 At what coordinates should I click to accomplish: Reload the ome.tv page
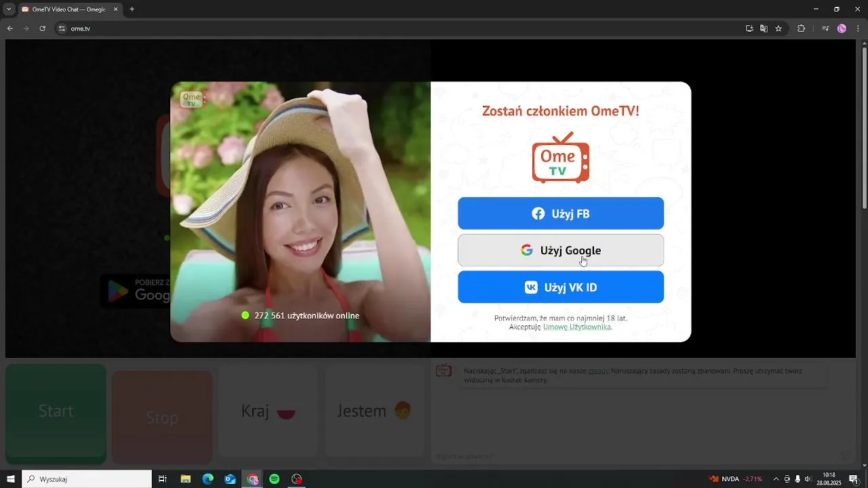click(43, 28)
